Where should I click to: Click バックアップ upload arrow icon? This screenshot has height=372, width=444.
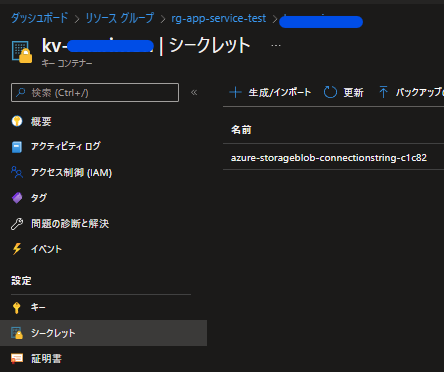[x=383, y=92]
